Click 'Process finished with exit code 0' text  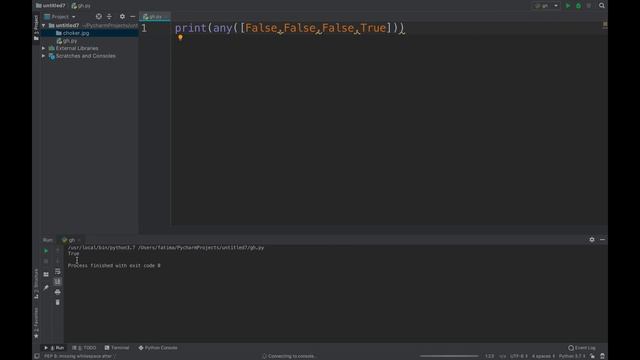(x=114, y=266)
